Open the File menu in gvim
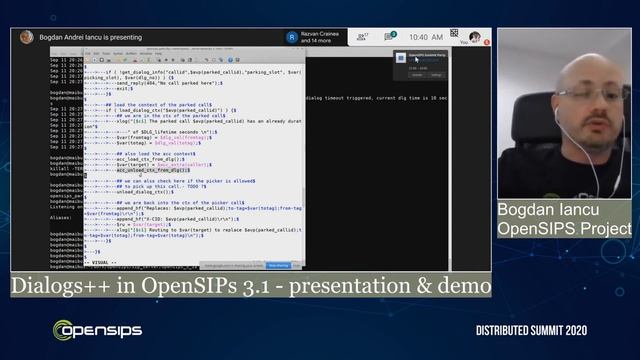This screenshot has height=360, width=640. 87,53
